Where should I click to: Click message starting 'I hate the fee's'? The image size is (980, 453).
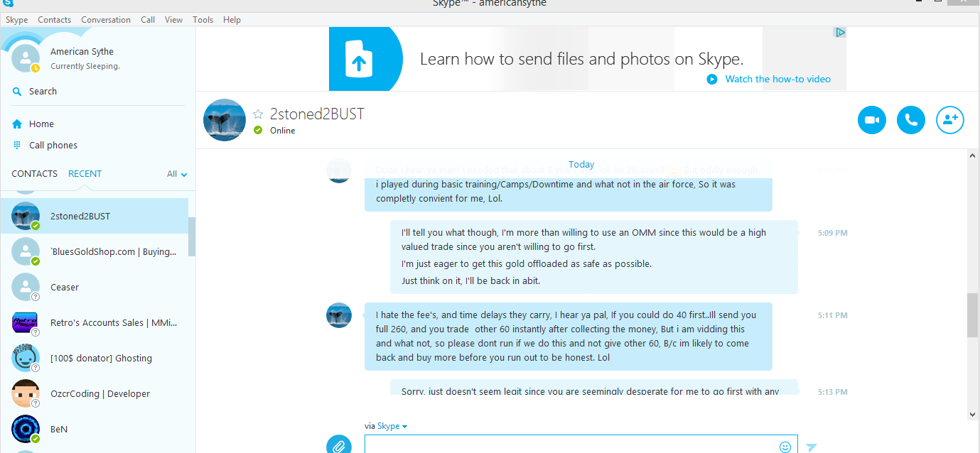569,337
